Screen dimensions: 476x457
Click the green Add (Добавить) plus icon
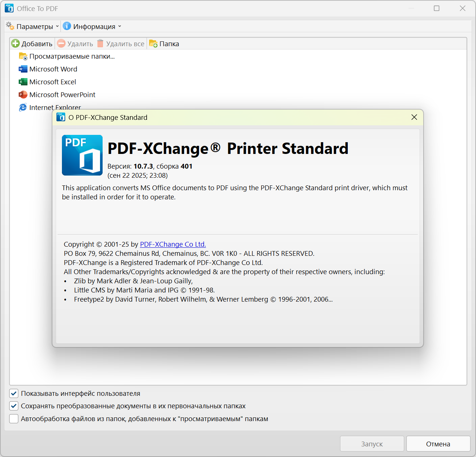tap(15, 44)
